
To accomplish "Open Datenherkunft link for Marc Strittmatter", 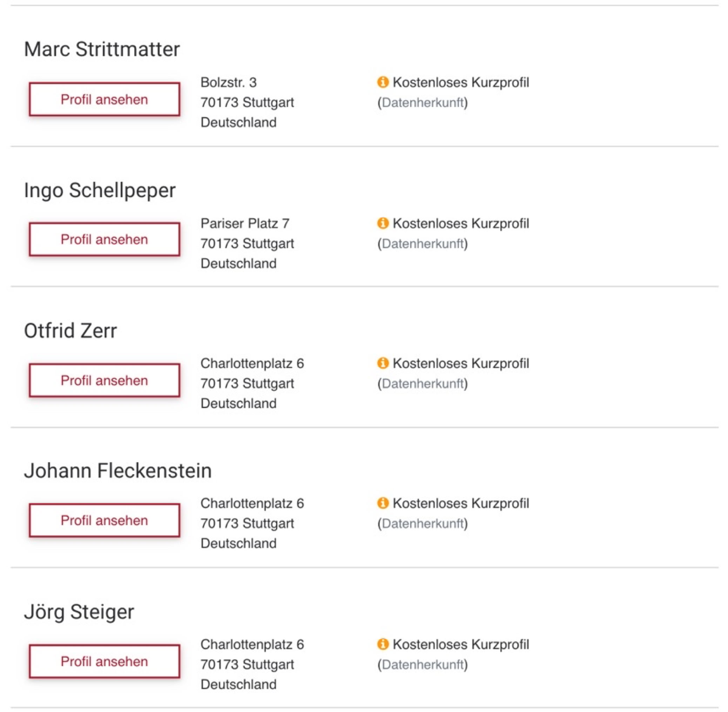I will coord(423,102).
